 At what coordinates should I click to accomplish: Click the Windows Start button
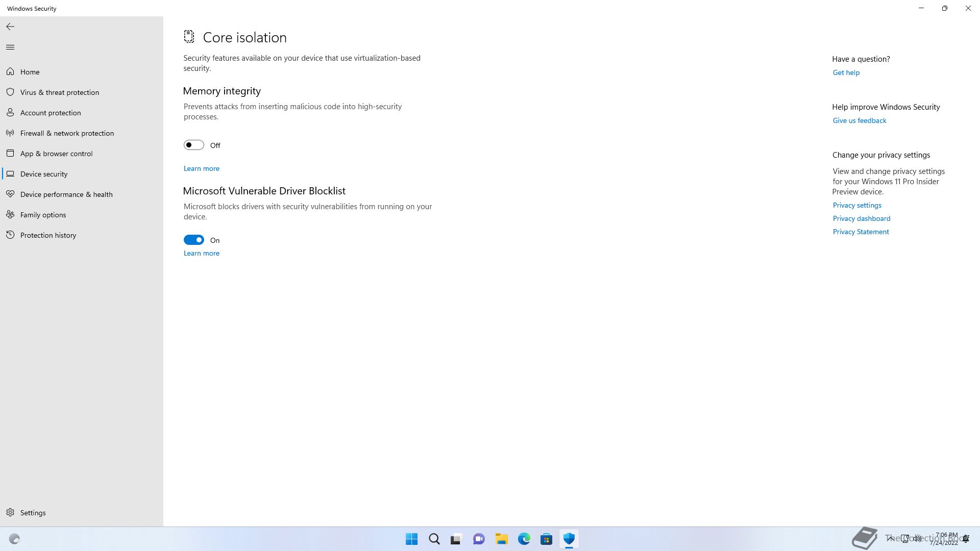coord(411,539)
